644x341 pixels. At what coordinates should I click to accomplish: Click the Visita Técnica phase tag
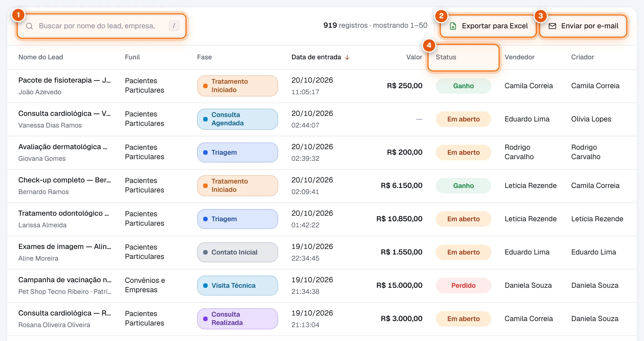[237, 286]
